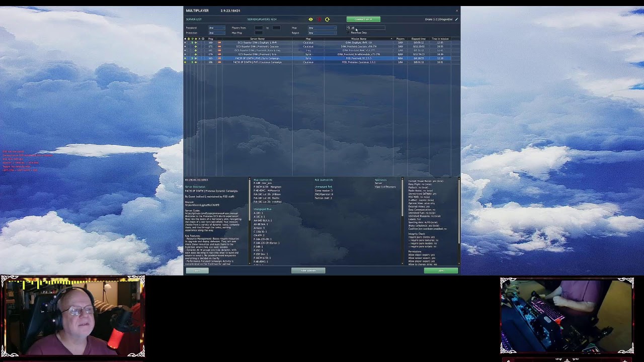Sort by the Ping column header
The image size is (644, 362).
210,39
